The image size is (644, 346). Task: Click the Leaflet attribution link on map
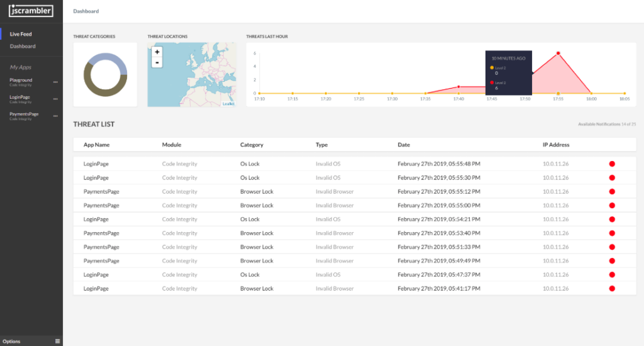[228, 104]
